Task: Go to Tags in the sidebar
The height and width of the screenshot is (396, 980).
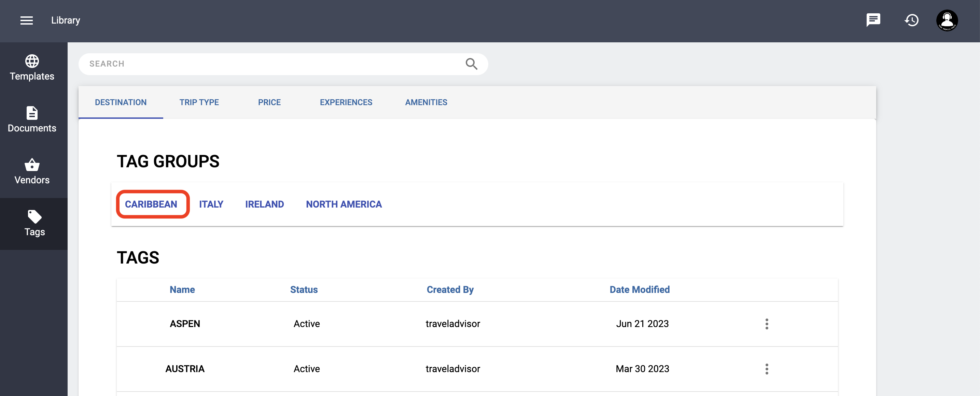Action: (x=34, y=224)
